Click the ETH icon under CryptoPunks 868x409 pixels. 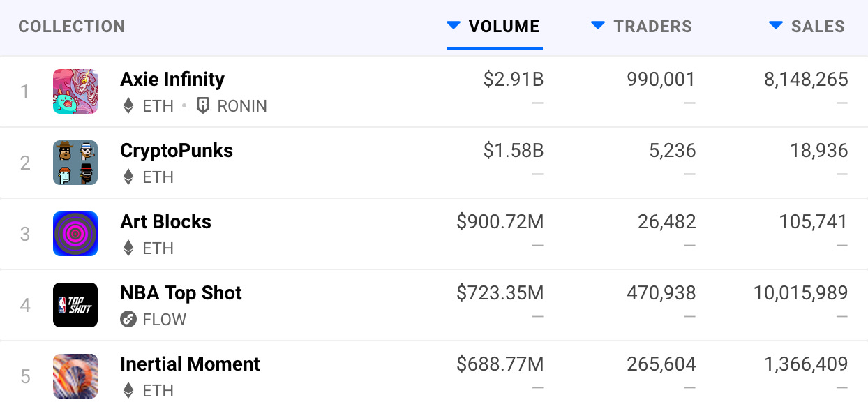128,177
